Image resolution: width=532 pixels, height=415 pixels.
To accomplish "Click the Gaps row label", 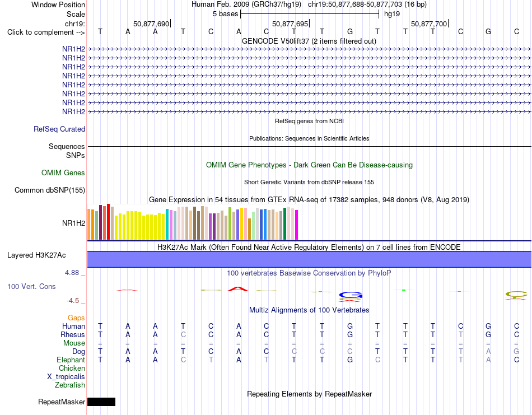I will (x=76, y=318).
